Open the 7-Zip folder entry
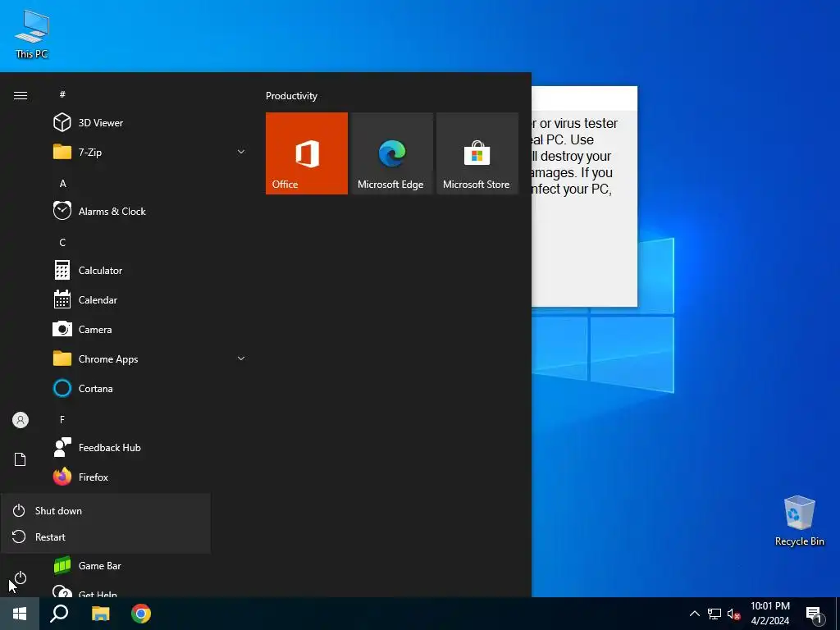 click(x=149, y=152)
